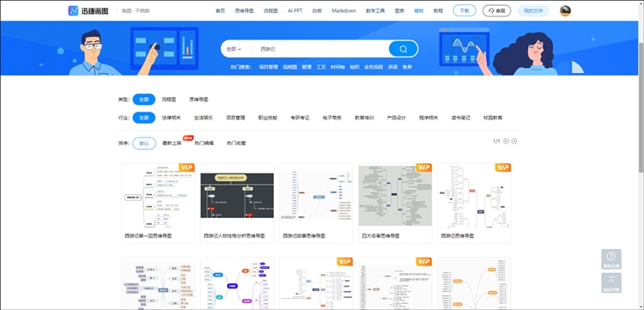Screen dimensions: 644x310
Task: Click VIP badge on 西游记第一回思维导图 card
Action: tap(187, 167)
